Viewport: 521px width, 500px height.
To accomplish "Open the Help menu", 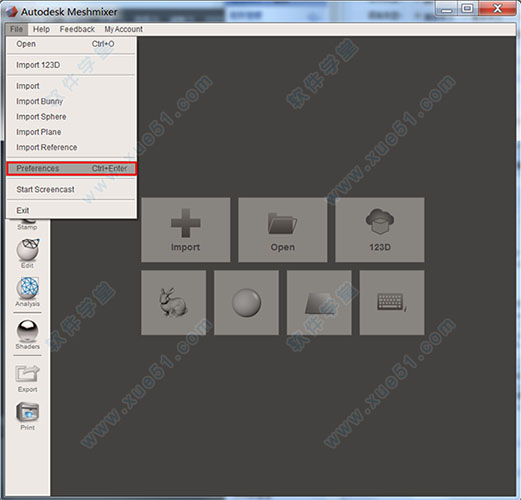I will click(x=41, y=29).
